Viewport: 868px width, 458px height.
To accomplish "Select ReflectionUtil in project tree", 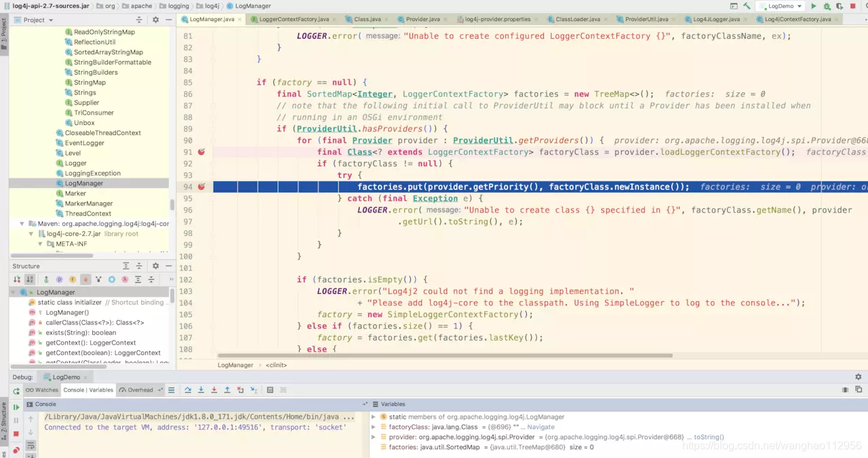I will click(94, 42).
